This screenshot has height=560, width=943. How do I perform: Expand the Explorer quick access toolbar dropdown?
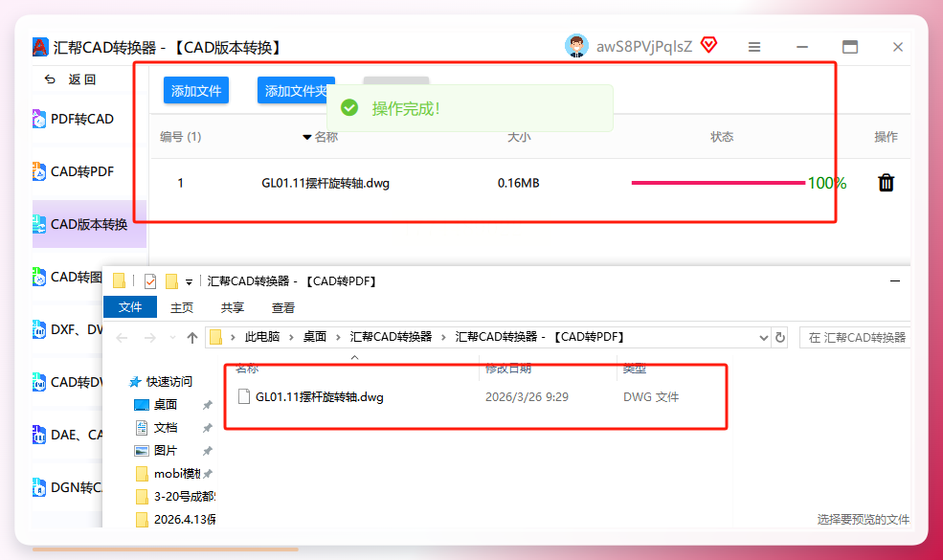pos(189,281)
